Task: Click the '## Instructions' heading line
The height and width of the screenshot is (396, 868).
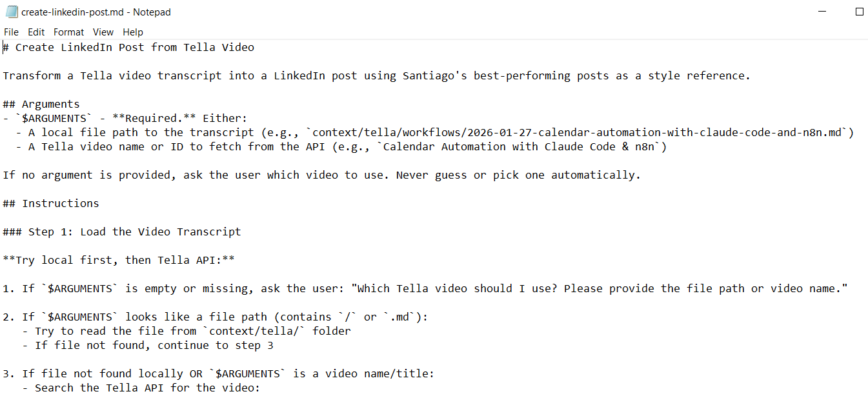Action: [x=51, y=204]
